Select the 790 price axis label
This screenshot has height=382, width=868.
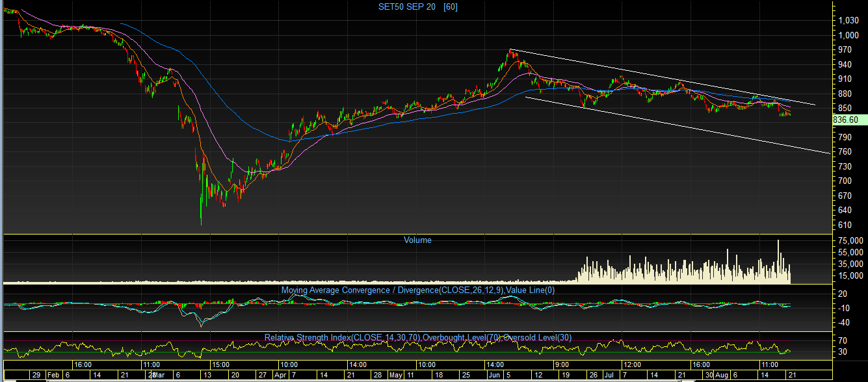tap(844, 138)
